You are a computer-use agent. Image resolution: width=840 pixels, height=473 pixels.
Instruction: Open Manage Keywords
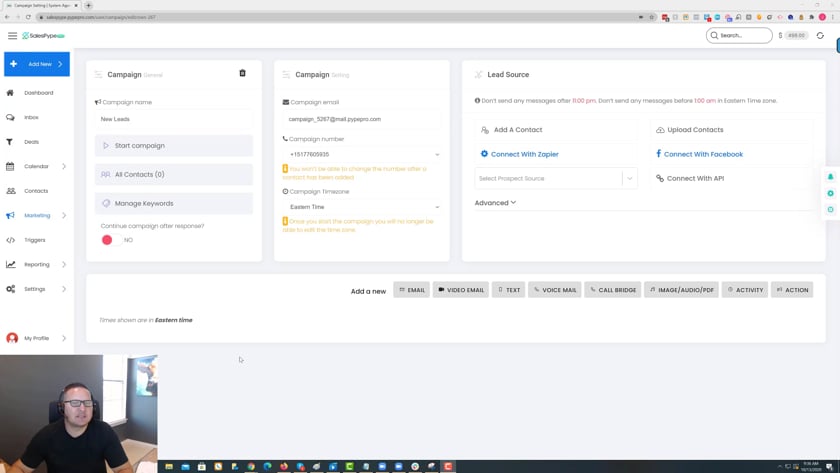(174, 204)
